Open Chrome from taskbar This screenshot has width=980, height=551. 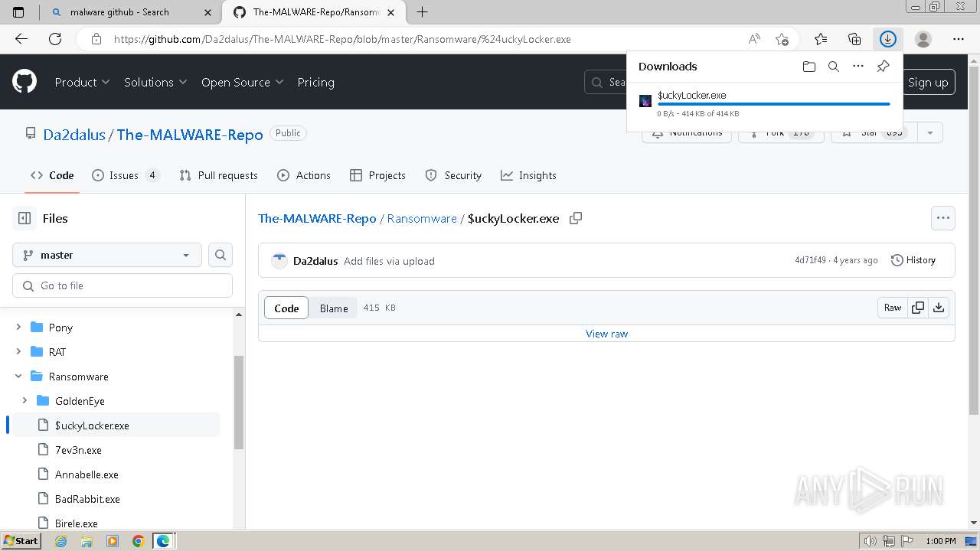(x=138, y=541)
